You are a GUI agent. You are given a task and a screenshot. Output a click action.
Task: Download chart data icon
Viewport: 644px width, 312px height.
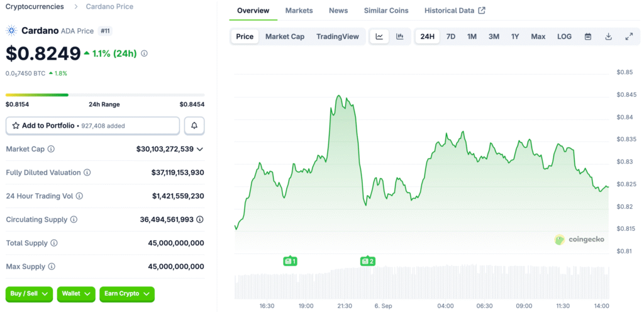(609, 36)
